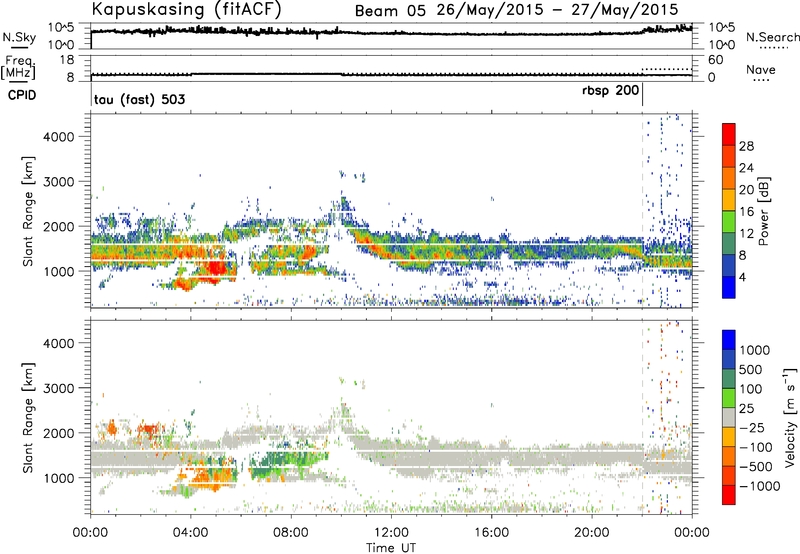The image size is (800, 554).
Task: Click the 18 tick on frequency axis
Action: coord(67,60)
